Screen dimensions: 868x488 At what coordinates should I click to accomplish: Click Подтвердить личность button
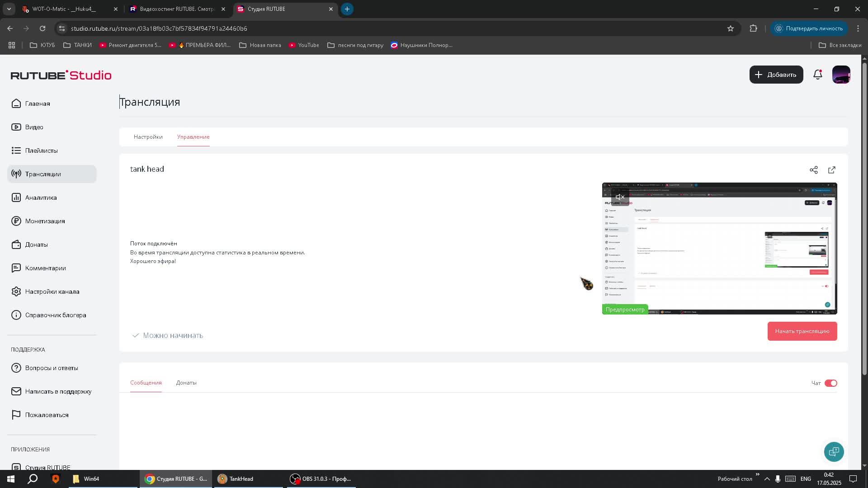(x=809, y=28)
